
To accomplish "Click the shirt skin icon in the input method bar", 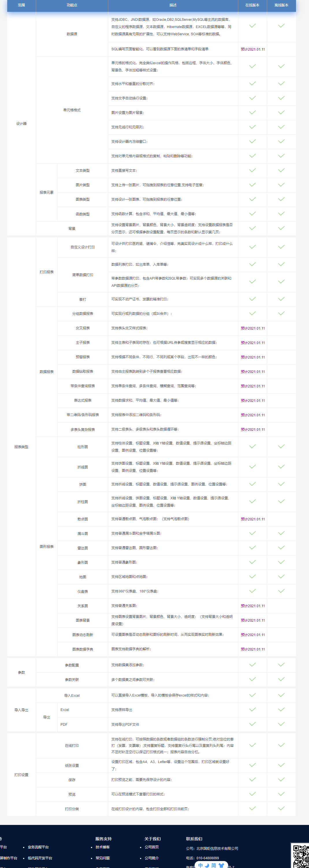I will point(221,865).
